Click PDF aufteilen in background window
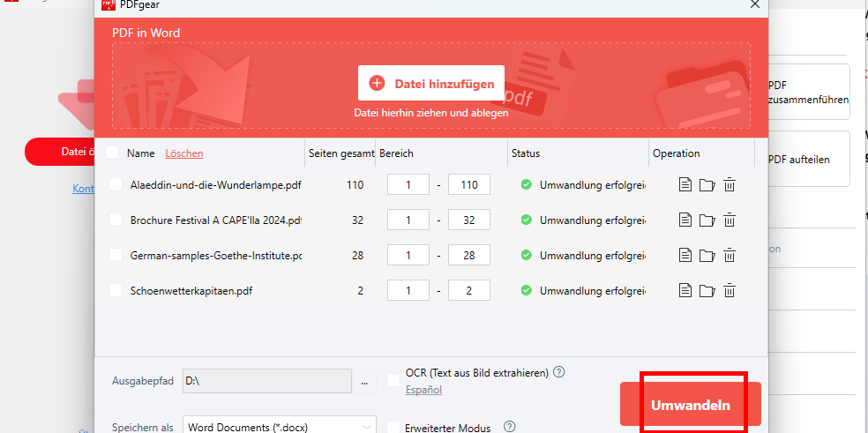Image resolution: width=868 pixels, height=433 pixels. pos(808,160)
